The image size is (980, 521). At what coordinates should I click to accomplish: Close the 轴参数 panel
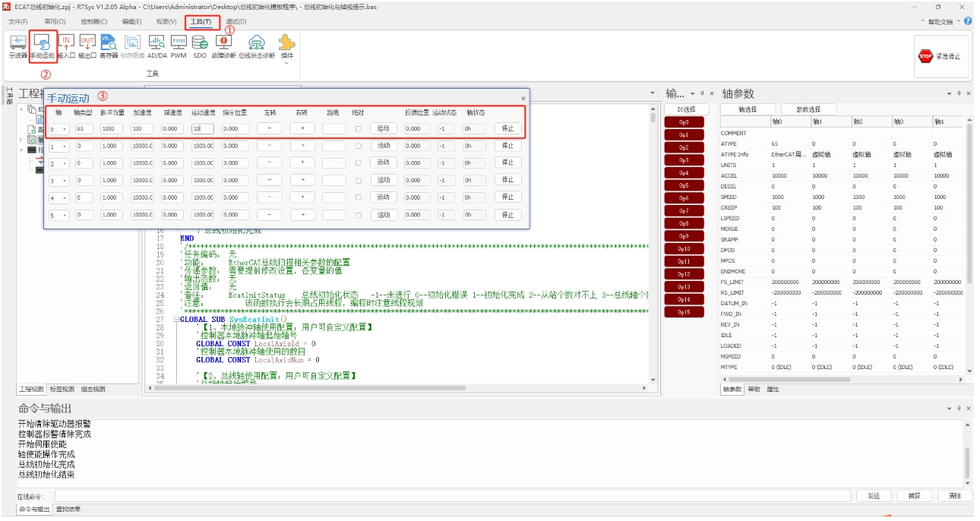(x=969, y=93)
